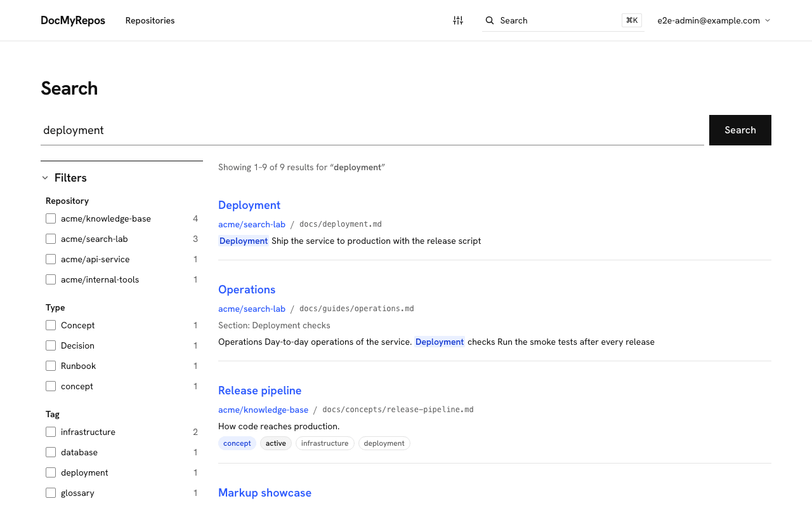
Task: Check the acme/internal-tools repository filter
Action: coord(51,279)
